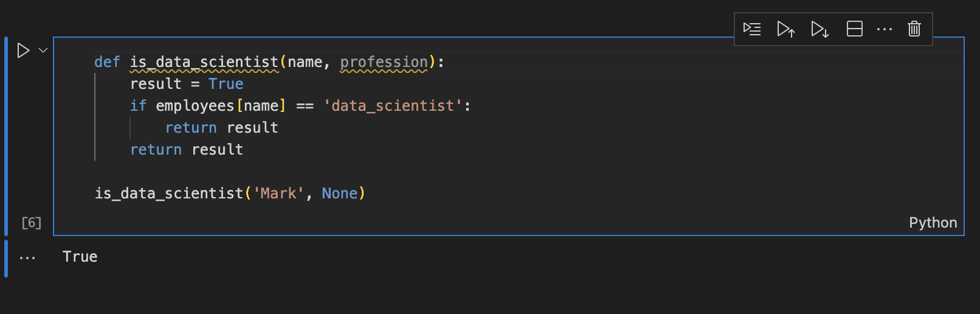Click the True value in result assignment
This screenshot has height=314, width=980.
226,84
